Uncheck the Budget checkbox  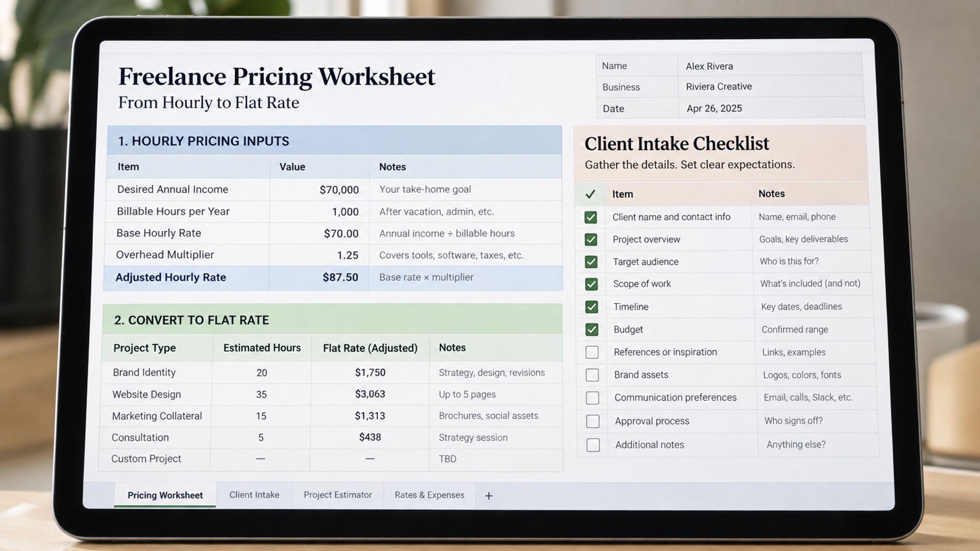point(592,329)
